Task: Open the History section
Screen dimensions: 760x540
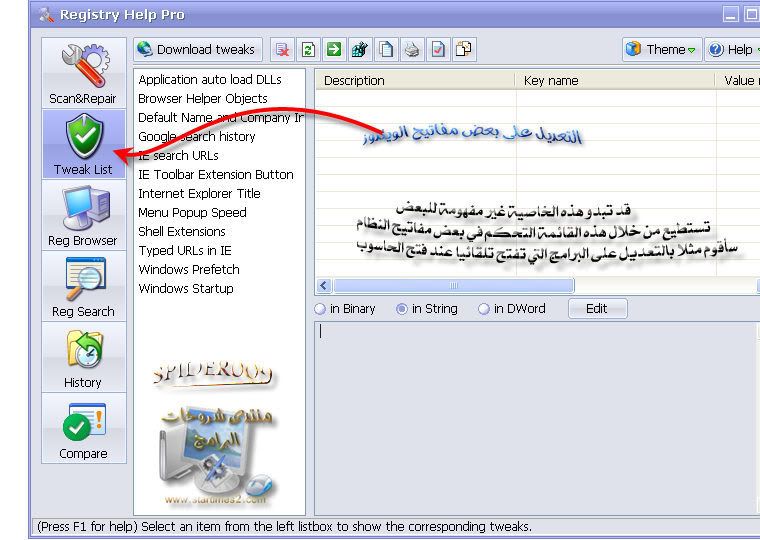Action: [83, 357]
